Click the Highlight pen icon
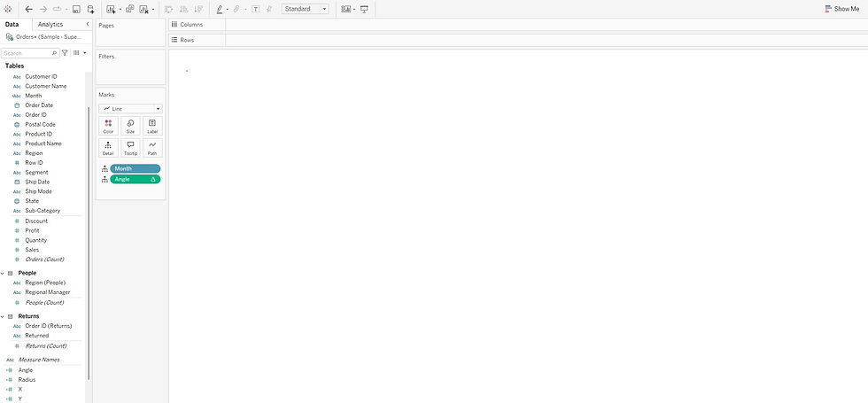Screen dimensions: 868x403 click(x=220, y=9)
